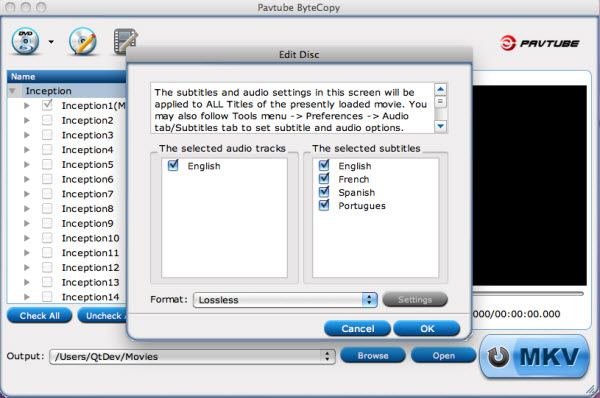The width and height of the screenshot is (600, 398).
Task: Check the Inception3 title checkbox
Action: (x=47, y=135)
